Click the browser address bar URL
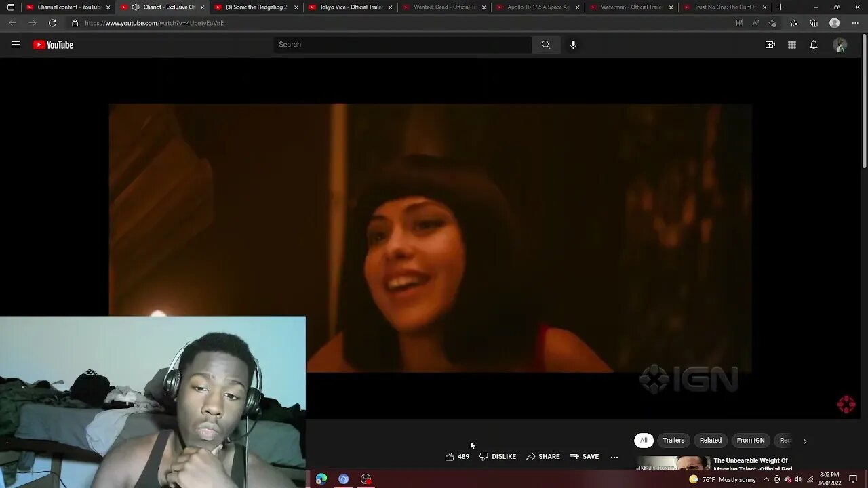The width and height of the screenshot is (868, 488). coord(154,23)
